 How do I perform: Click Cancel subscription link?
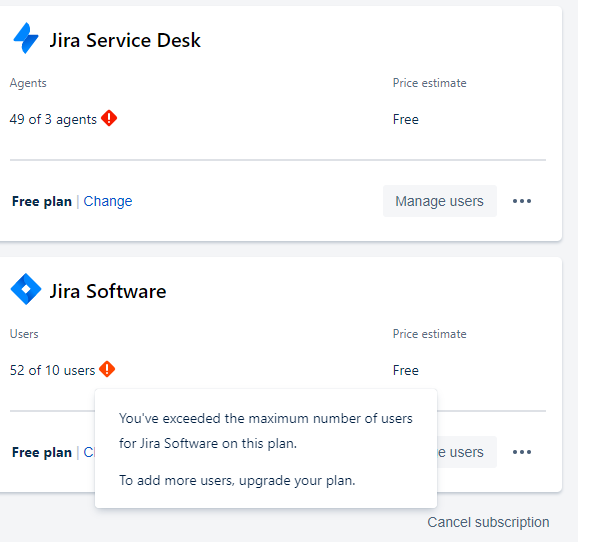click(488, 522)
